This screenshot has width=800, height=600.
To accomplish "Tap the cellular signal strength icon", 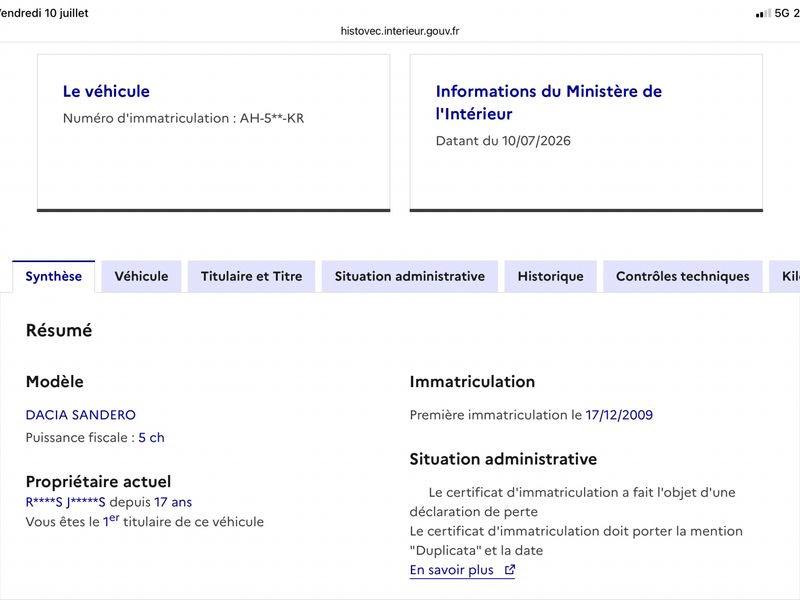I will (763, 13).
